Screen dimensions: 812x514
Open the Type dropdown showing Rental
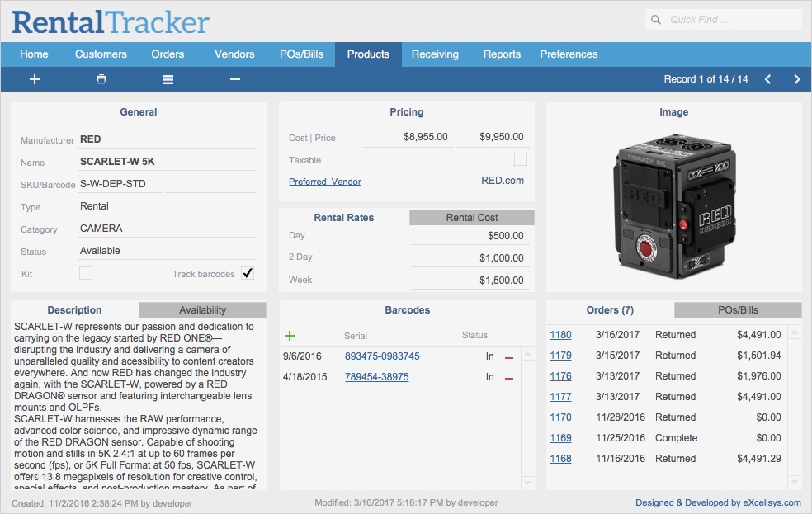[167, 204]
